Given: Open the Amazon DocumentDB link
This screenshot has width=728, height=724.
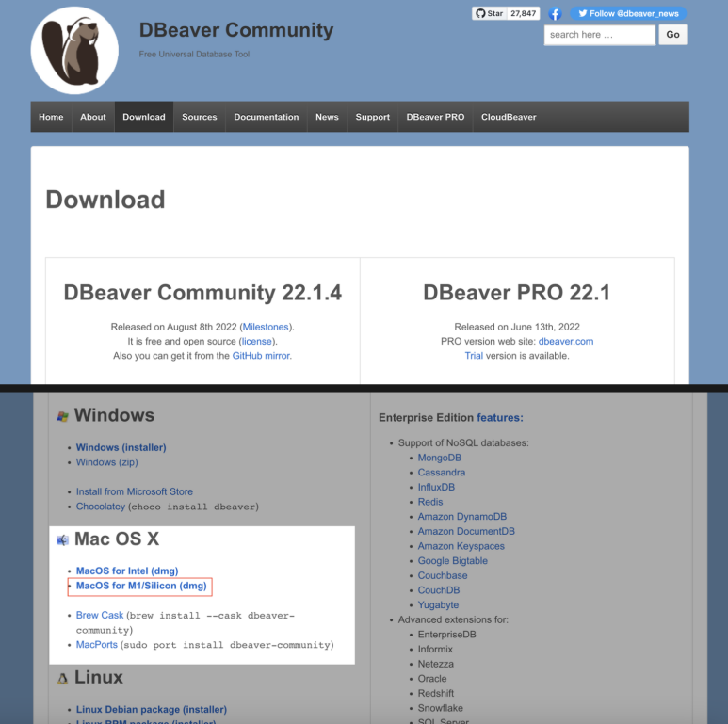Looking at the screenshot, I should (466, 531).
